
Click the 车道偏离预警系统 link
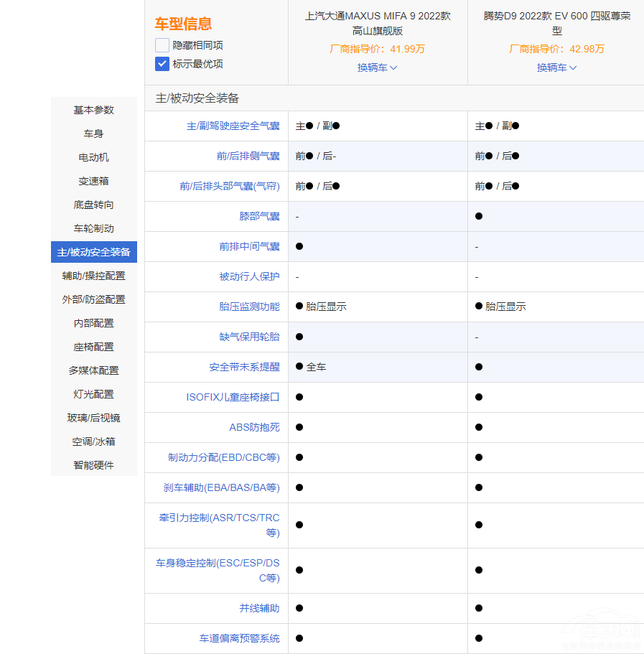pyautogui.click(x=239, y=638)
